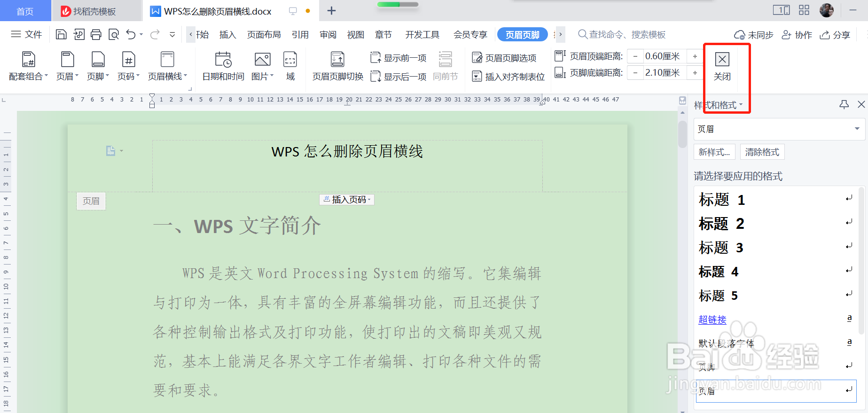
Task: Click the export to PDF icon
Action: click(79, 34)
